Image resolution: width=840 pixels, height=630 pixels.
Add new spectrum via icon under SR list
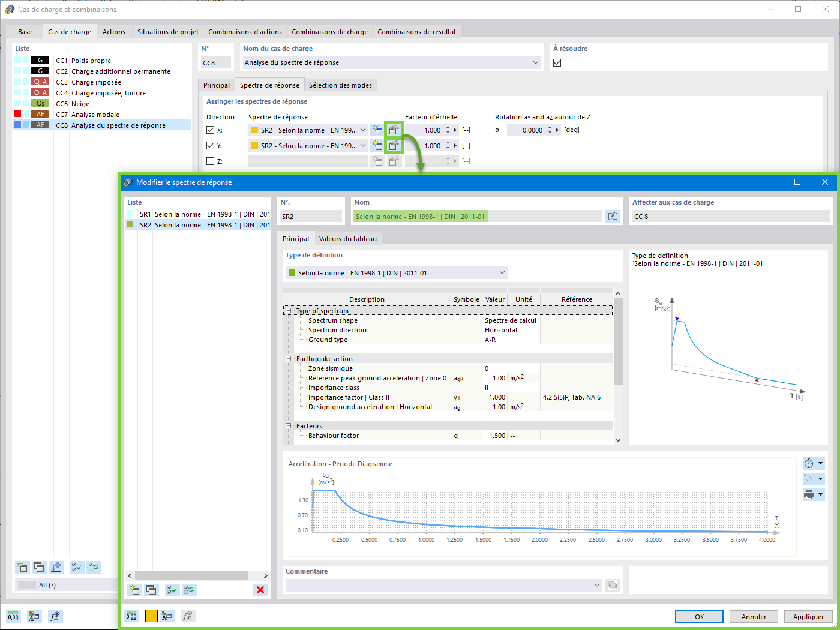point(135,590)
